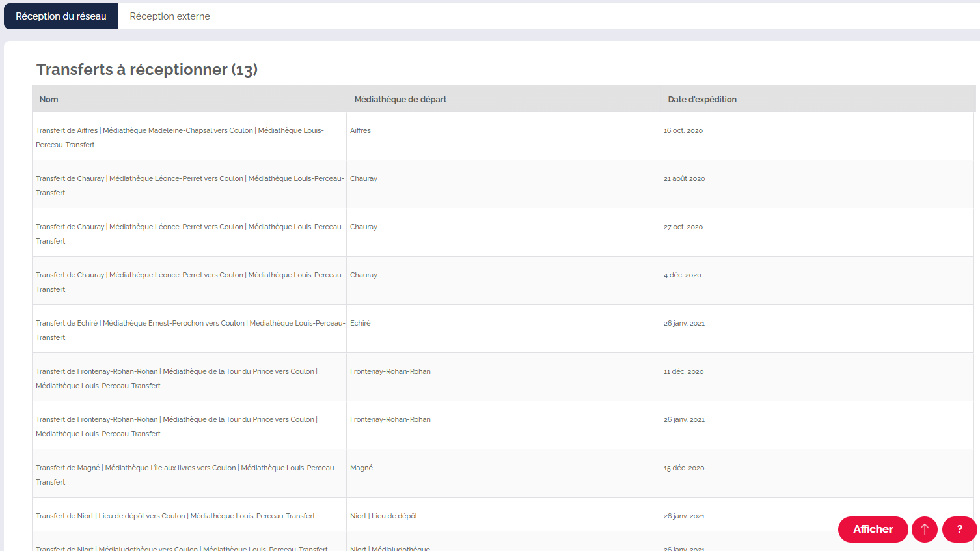This screenshot has width=980, height=551.
Task: Sort by Nom column header
Action: (49, 99)
